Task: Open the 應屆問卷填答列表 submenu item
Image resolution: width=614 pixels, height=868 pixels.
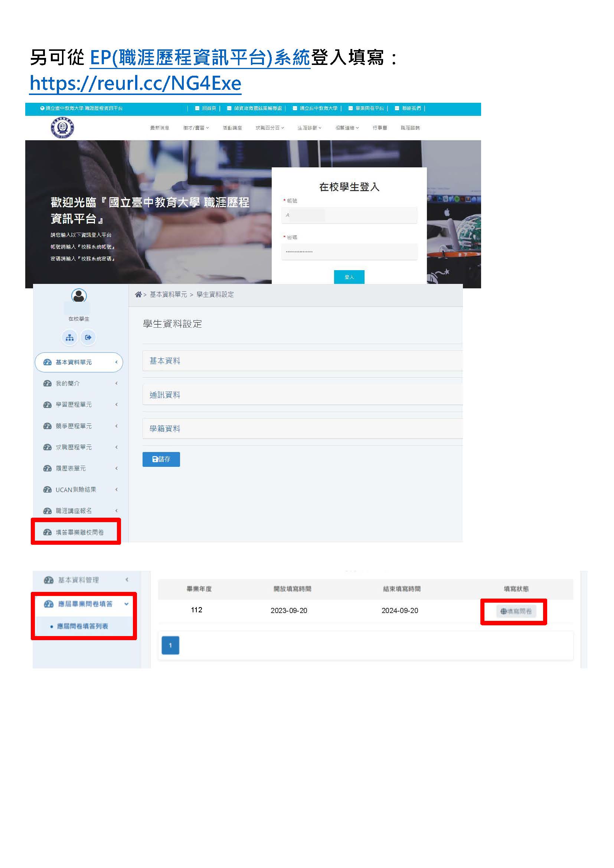Action: pyautogui.click(x=82, y=626)
